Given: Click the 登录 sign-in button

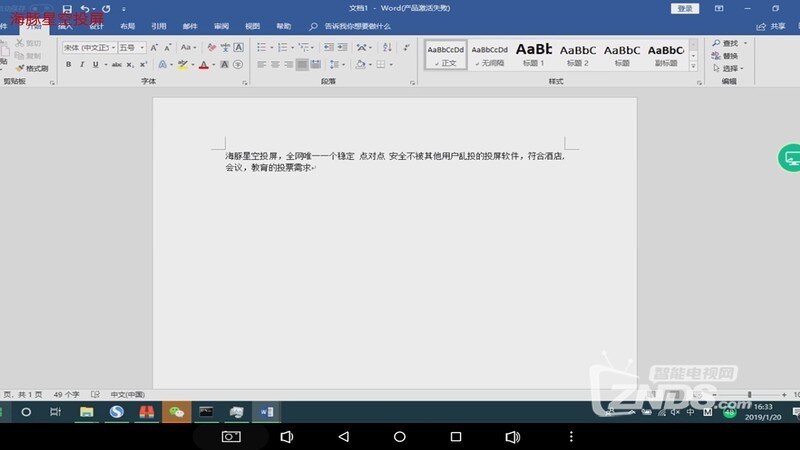Looking at the screenshot, I should click(685, 8).
